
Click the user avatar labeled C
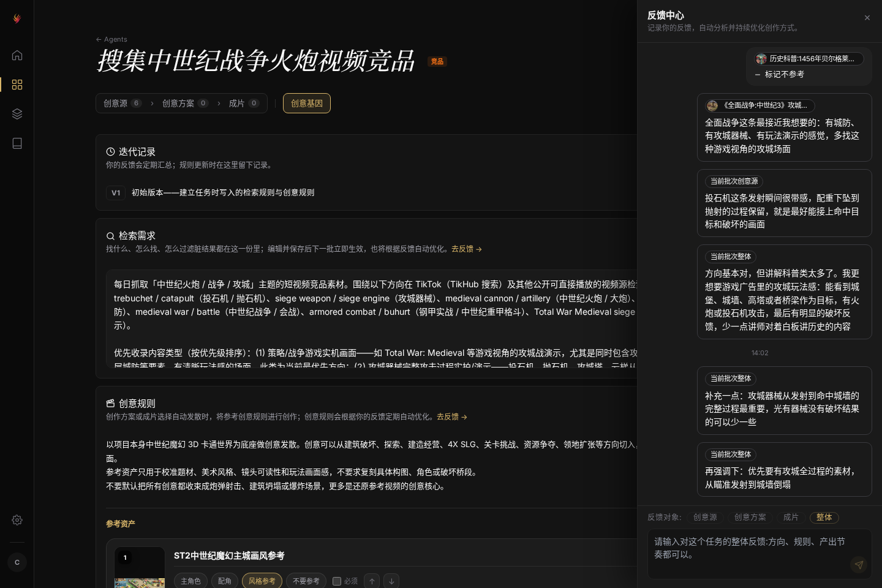tap(17, 562)
